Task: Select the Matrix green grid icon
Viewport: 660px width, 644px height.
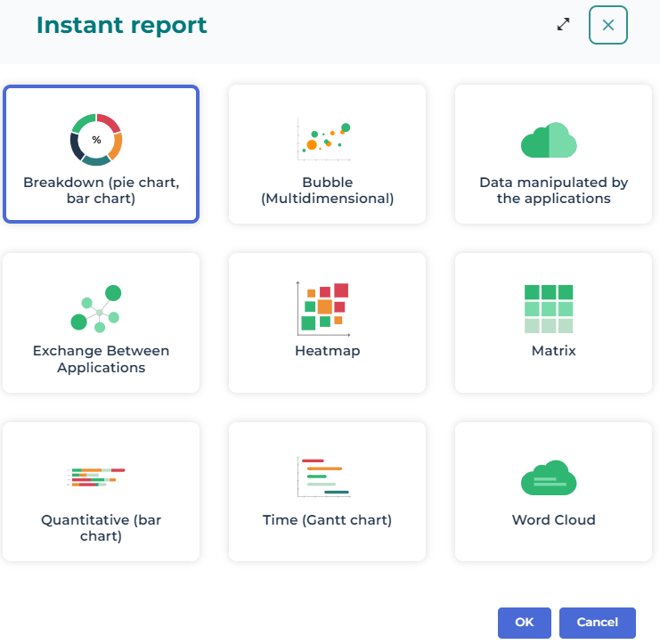Action: (x=549, y=308)
